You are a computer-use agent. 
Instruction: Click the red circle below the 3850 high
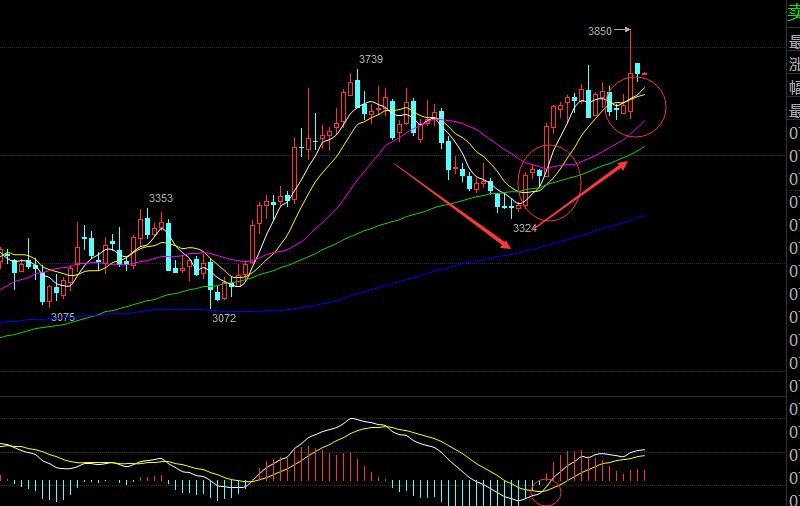[635, 104]
